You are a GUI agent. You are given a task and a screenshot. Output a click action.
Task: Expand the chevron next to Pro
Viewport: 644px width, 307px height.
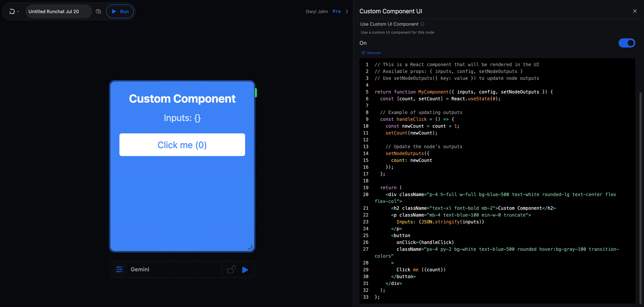[x=347, y=12]
